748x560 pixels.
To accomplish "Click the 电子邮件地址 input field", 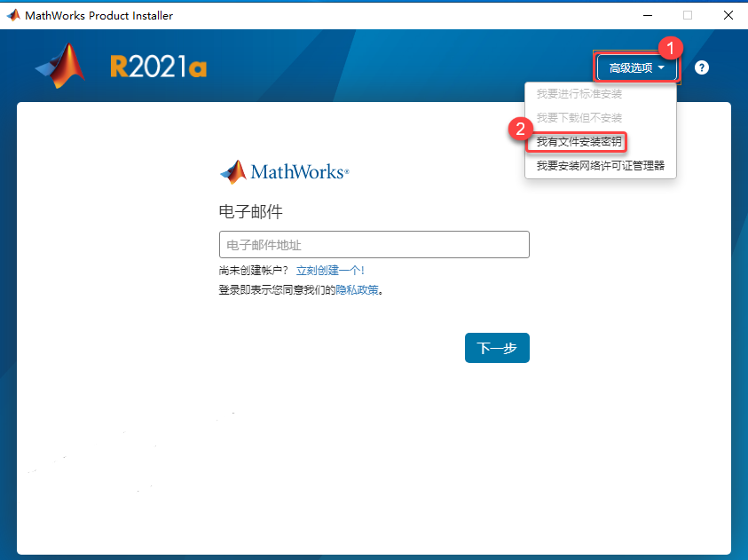I will point(374,245).
